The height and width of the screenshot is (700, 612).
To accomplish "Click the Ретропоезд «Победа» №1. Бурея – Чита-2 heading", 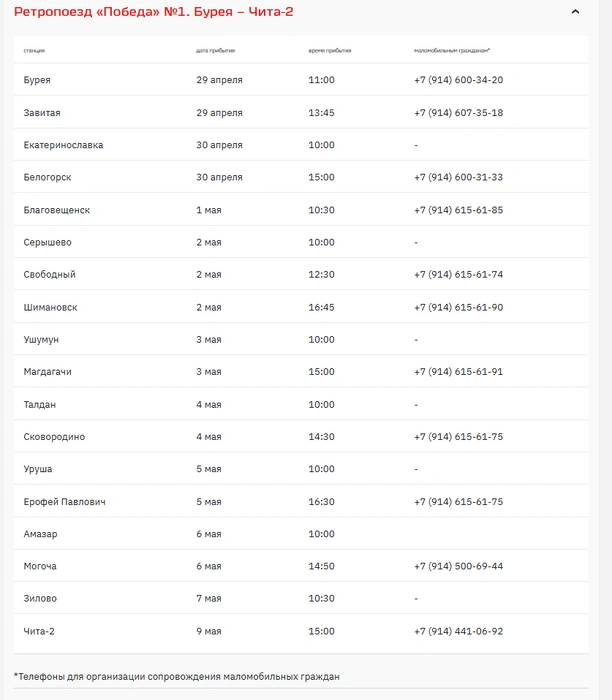I will pos(154,12).
